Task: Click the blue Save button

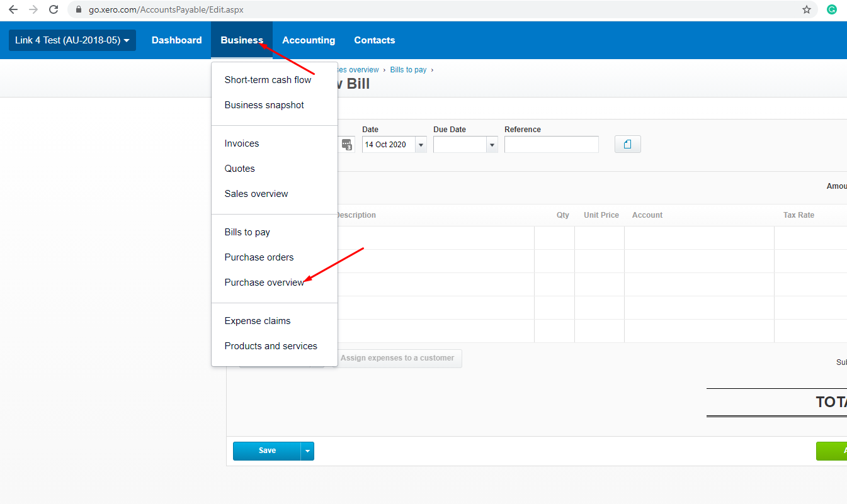Action: click(267, 451)
